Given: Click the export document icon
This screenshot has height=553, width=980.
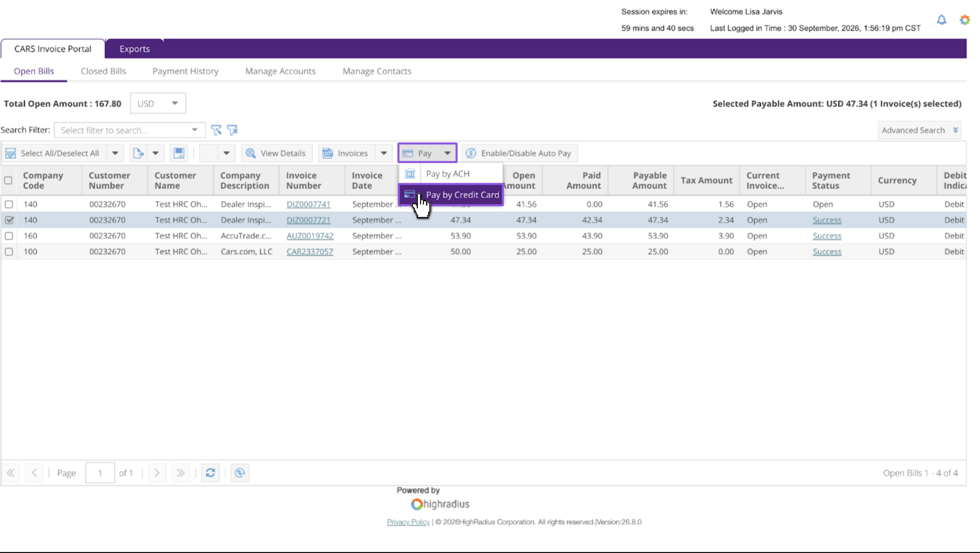Looking at the screenshot, I should 138,153.
